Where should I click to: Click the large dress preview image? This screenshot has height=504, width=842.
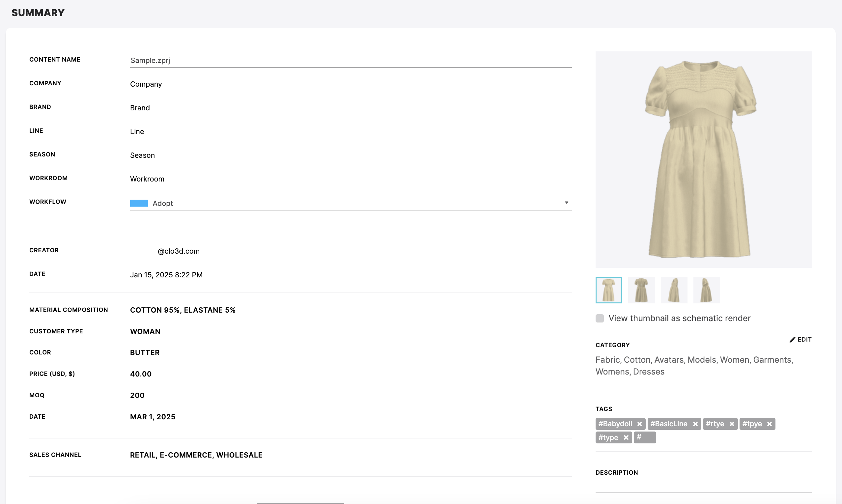pos(703,160)
